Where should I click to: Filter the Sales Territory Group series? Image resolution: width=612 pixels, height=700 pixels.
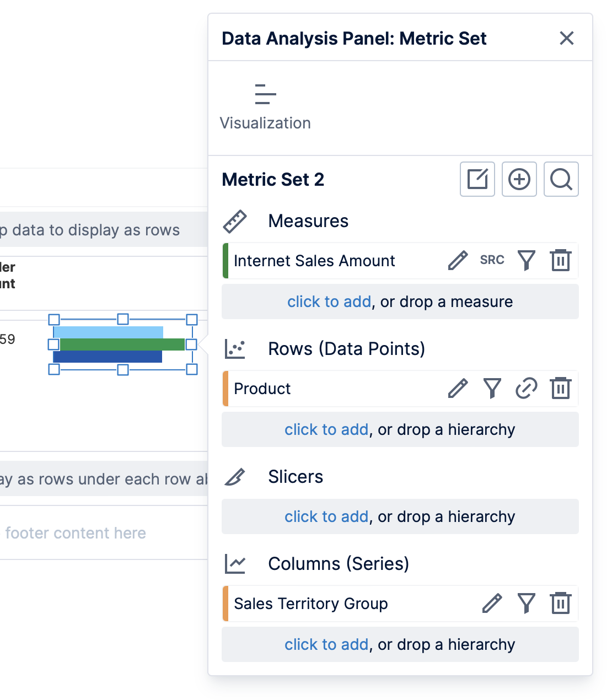coord(527,604)
